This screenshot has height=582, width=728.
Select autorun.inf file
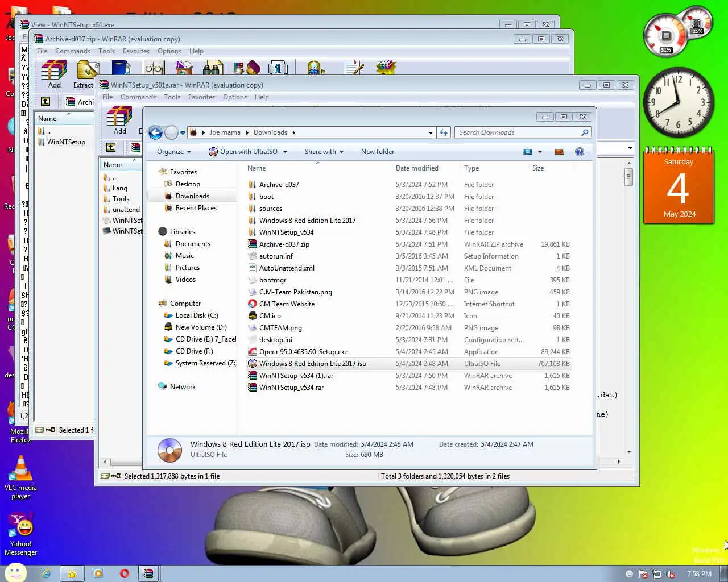point(276,256)
